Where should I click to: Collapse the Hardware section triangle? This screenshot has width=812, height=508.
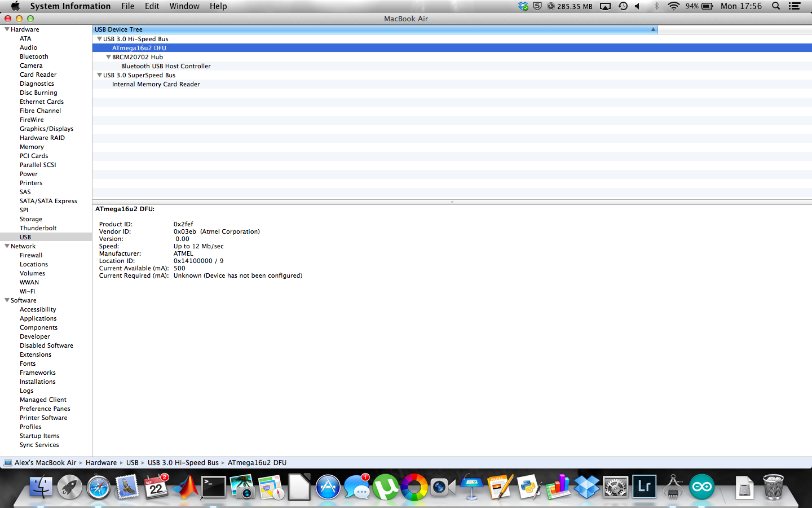click(7, 29)
